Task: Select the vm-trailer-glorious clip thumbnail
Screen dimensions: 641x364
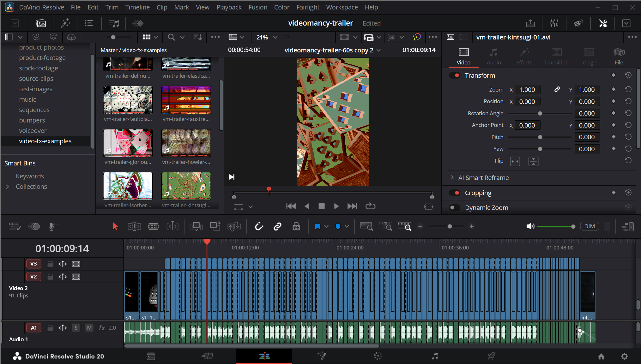Action: click(128, 143)
